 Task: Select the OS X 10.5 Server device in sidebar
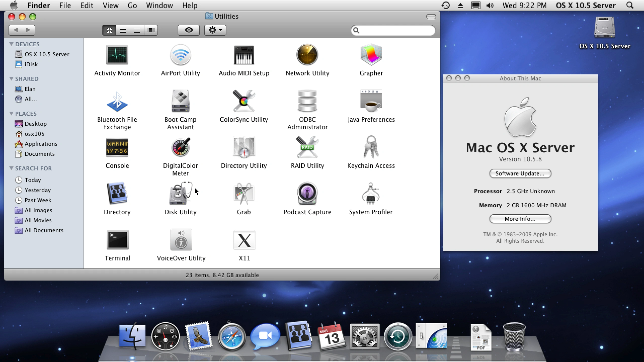tap(47, 54)
